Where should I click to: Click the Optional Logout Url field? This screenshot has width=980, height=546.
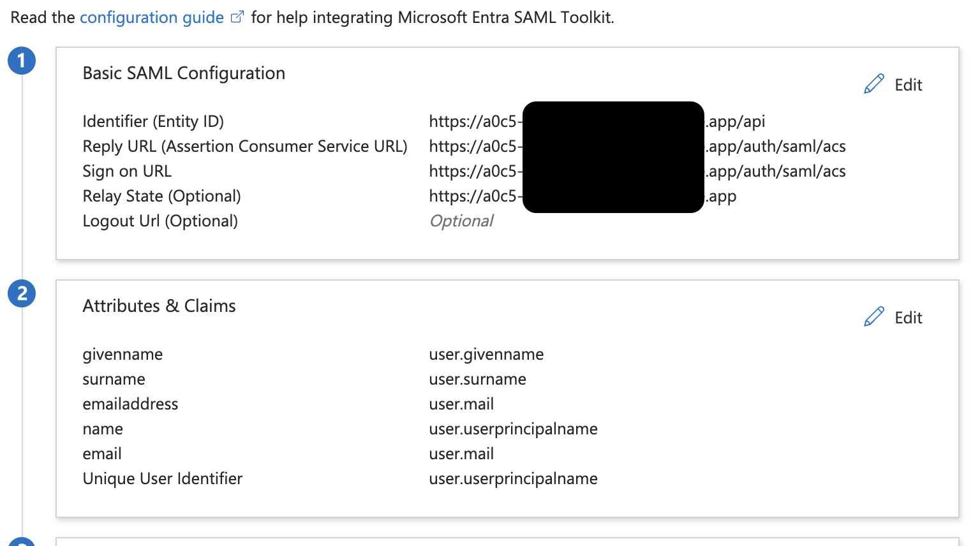461,221
